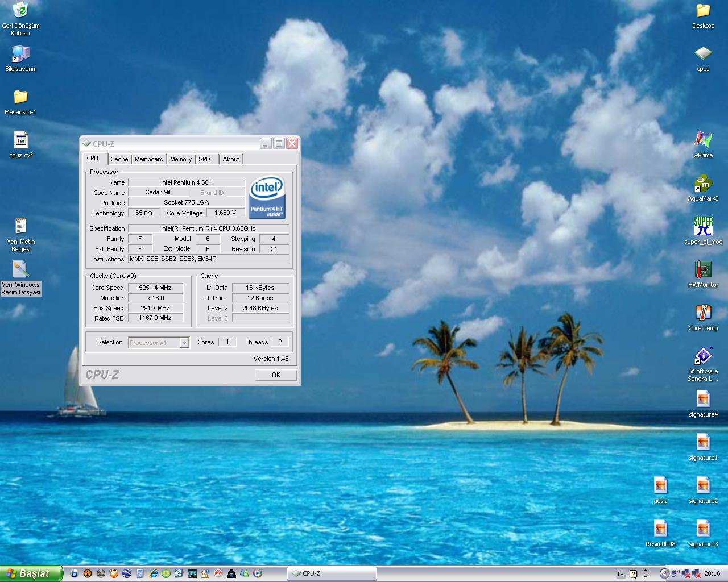Select the cpuz shortcut icon on desktop

point(703,59)
